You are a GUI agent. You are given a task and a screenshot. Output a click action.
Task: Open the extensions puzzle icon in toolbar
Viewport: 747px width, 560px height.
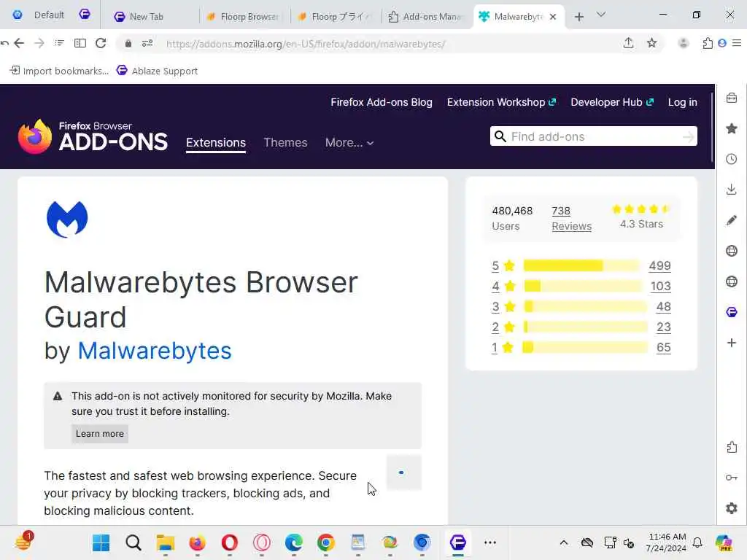point(708,43)
